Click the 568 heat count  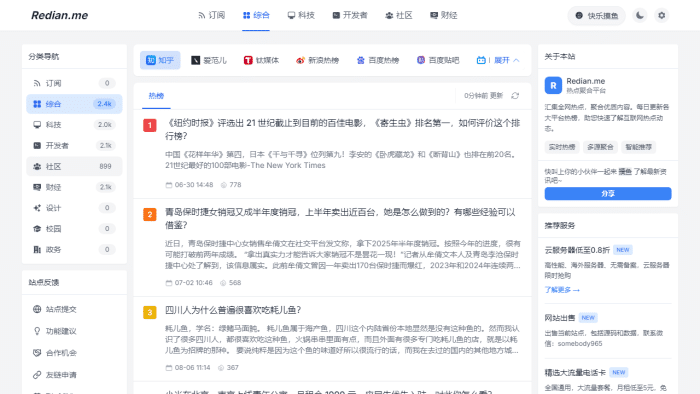[x=235, y=283]
